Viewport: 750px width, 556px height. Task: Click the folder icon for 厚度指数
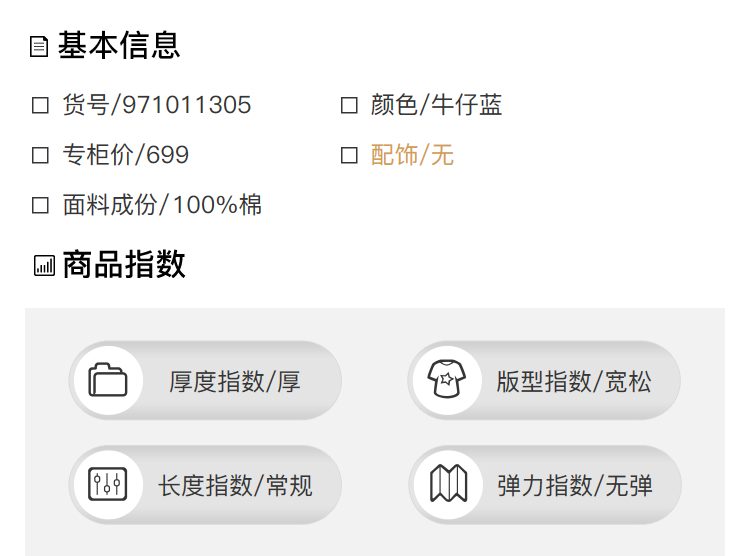pyautogui.click(x=108, y=381)
